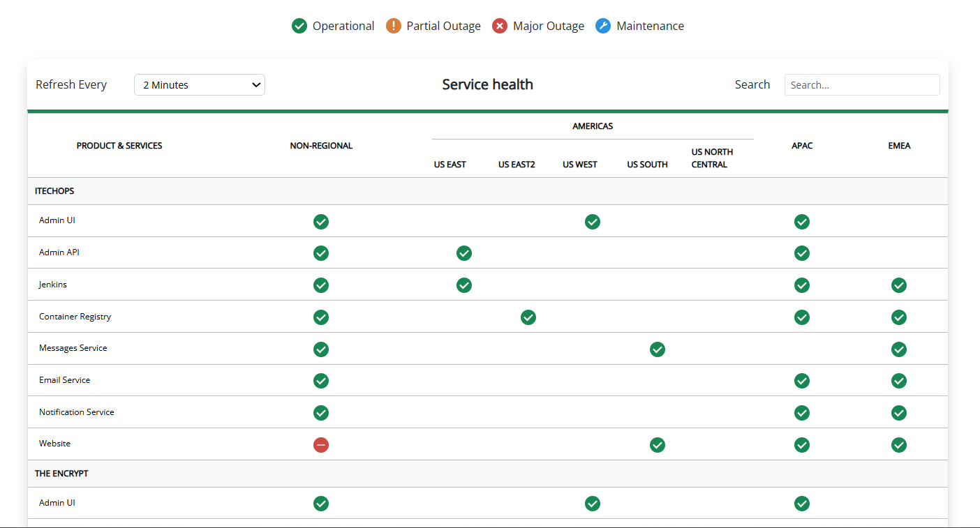This screenshot has height=528, width=980.
Task: Click Admin UI operational icon in US West
Action: pyautogui.click(x=592, y=221)
